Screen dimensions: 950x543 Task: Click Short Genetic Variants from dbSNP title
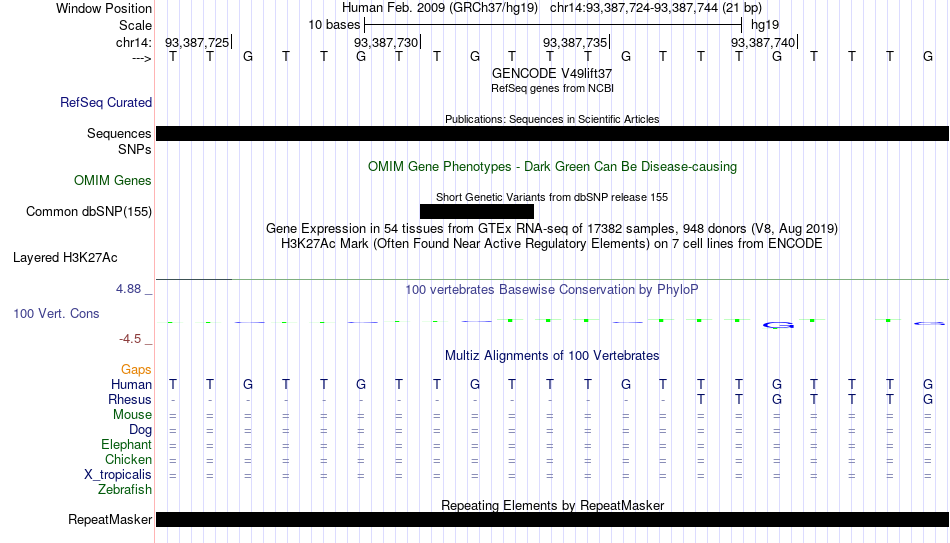(552, 198)
